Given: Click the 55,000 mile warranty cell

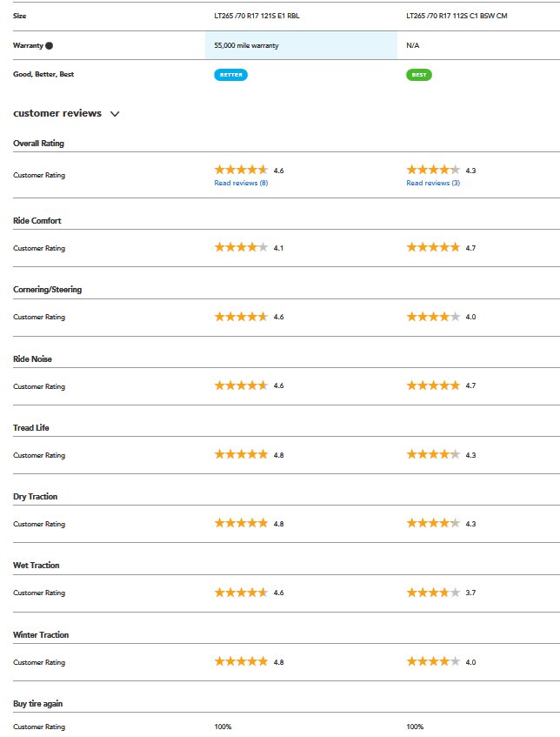Looking at the screenshot, I should click(x=301, y=45).
